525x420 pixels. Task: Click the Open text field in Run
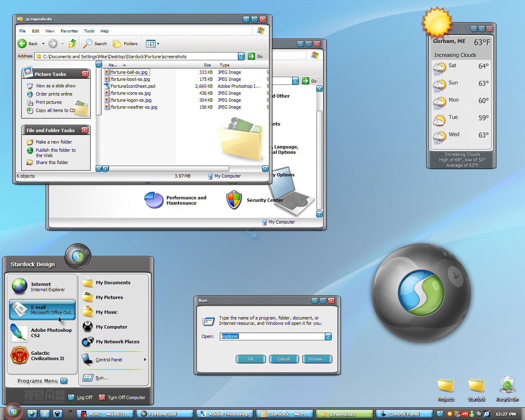pos(273,336)
